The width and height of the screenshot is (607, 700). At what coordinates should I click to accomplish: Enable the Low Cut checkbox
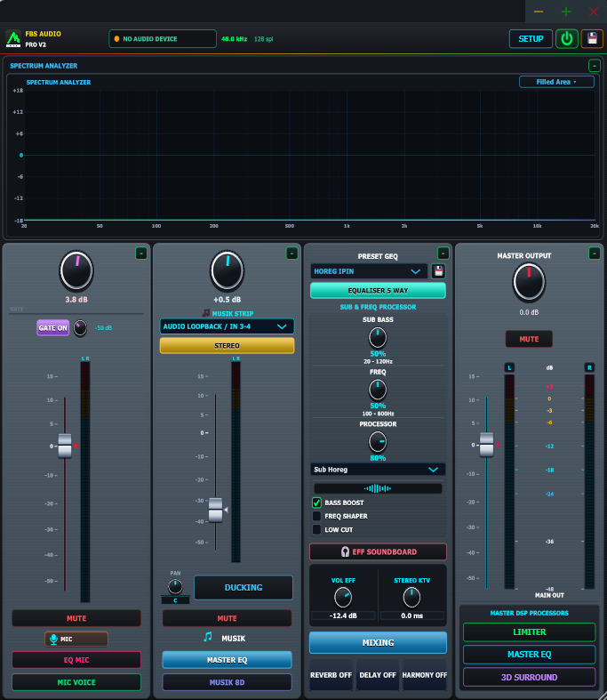tap(316, 529)
